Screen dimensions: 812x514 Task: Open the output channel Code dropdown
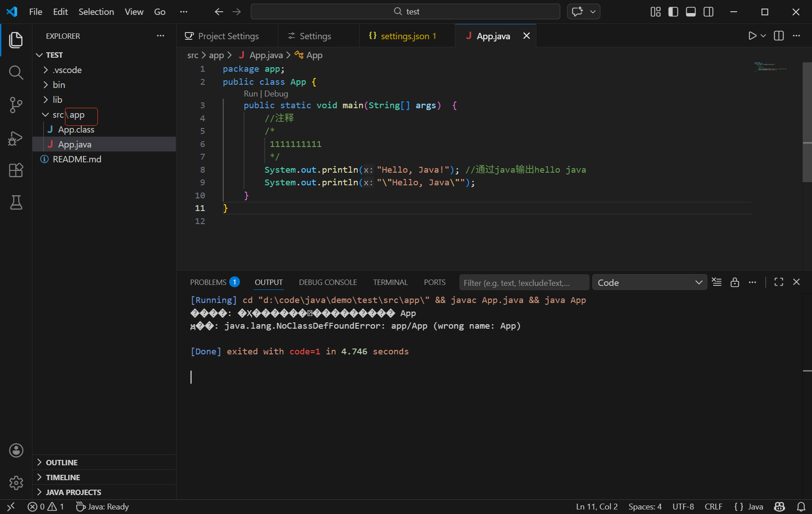pos(650,283)
